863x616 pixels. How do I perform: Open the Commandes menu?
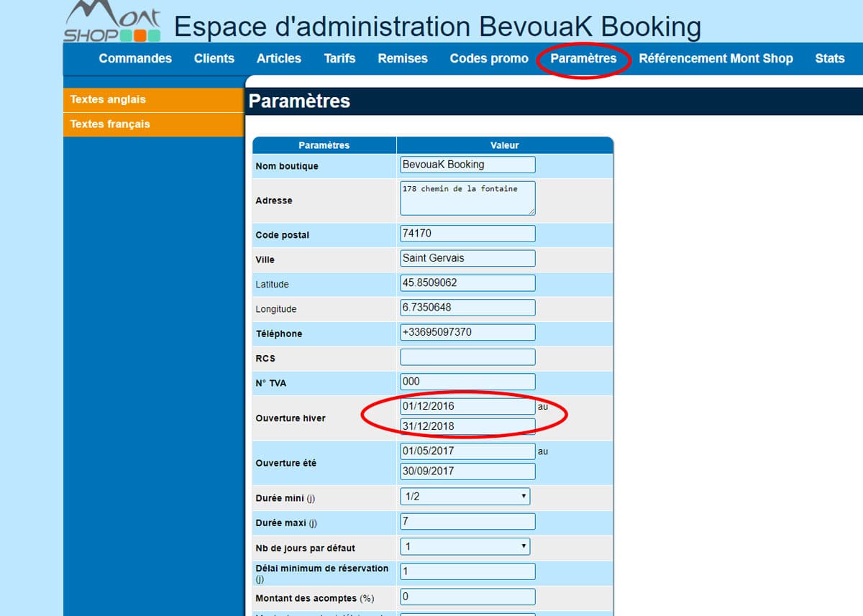(135, 58)
